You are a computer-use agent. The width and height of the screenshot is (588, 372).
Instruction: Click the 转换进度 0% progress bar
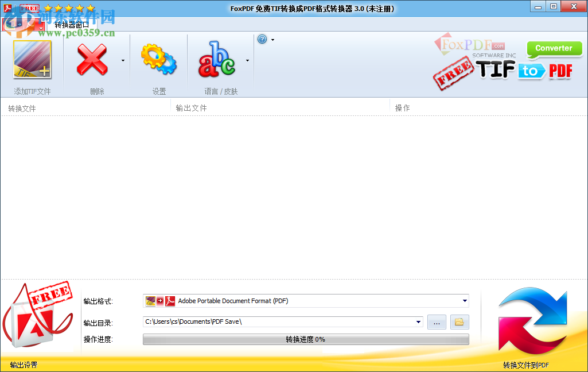[x=306, y=339]
